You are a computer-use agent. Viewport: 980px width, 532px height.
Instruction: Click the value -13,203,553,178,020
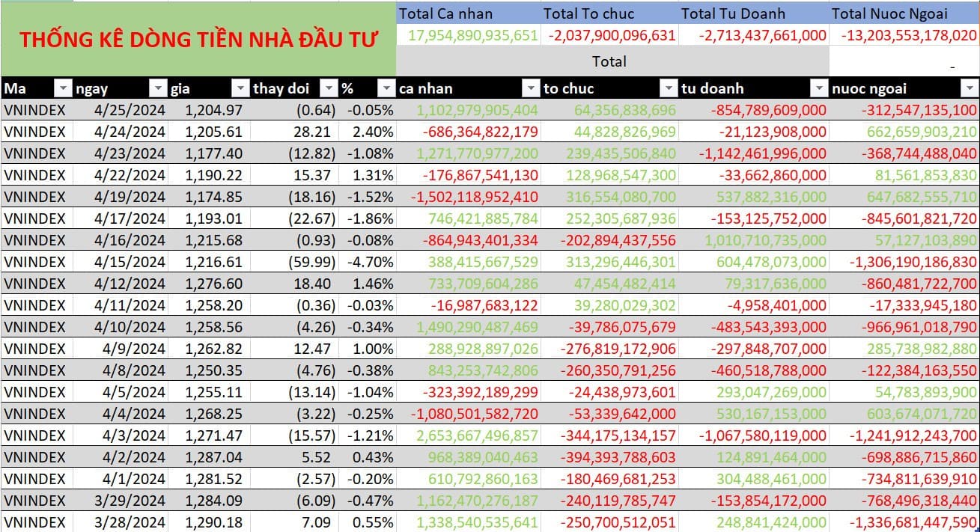click(x=909, y=35)
